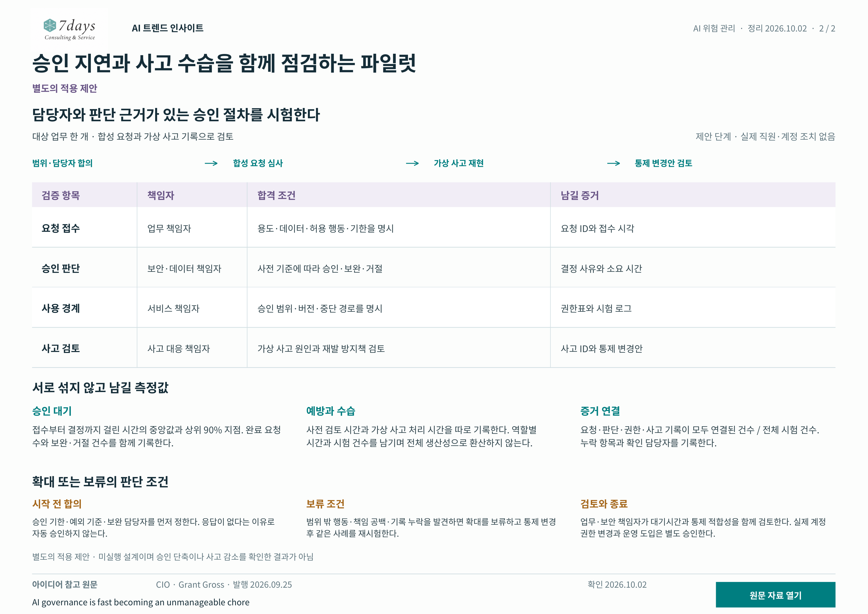Select the 사용 경계 row label
Viewport: 868px width, 614px height.
(x=60, y=308)
